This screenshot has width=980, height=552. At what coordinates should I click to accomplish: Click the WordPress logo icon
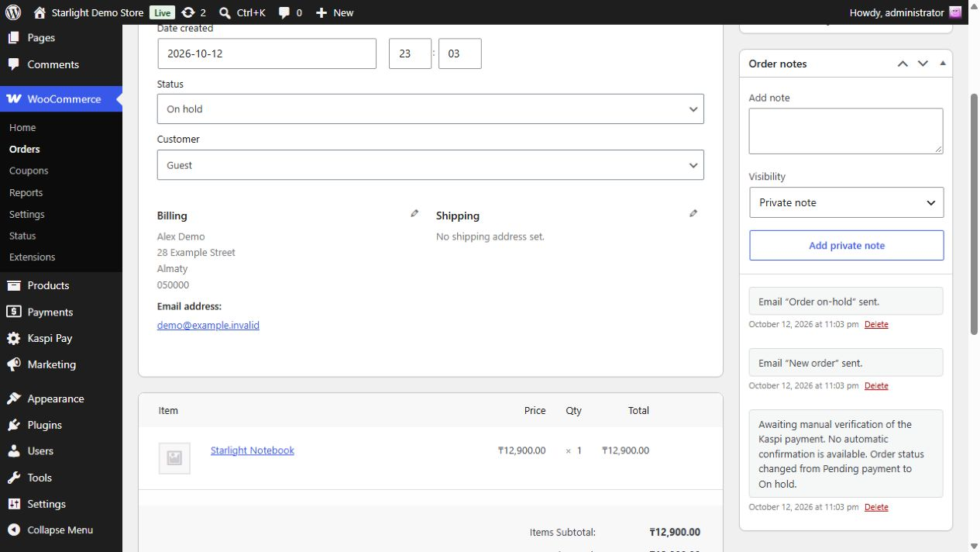(13, 12)
